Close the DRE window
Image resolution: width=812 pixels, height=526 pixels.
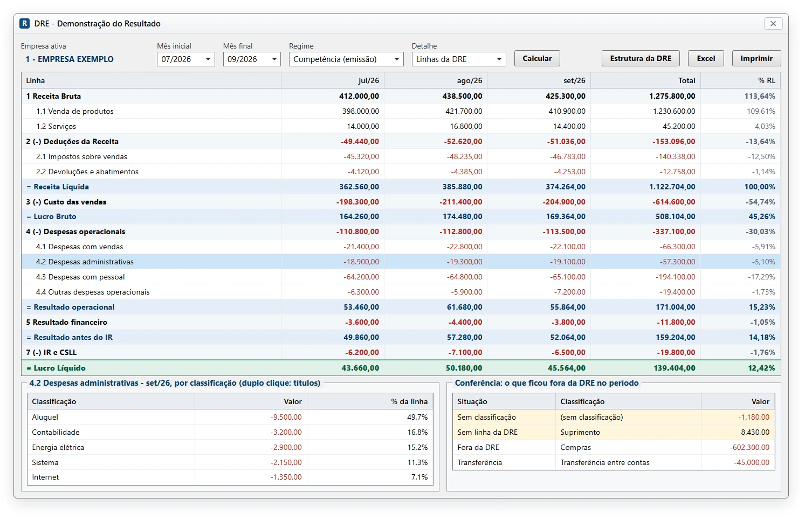[x=773, y=24]
